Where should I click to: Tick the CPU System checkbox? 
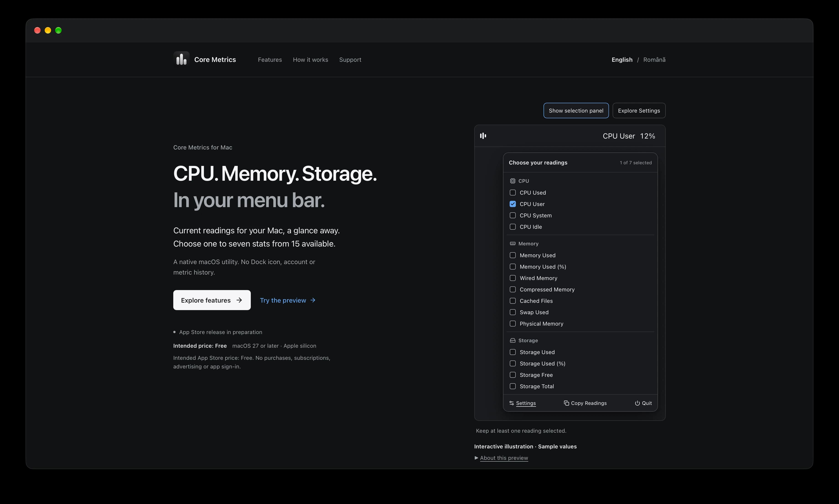513,215
